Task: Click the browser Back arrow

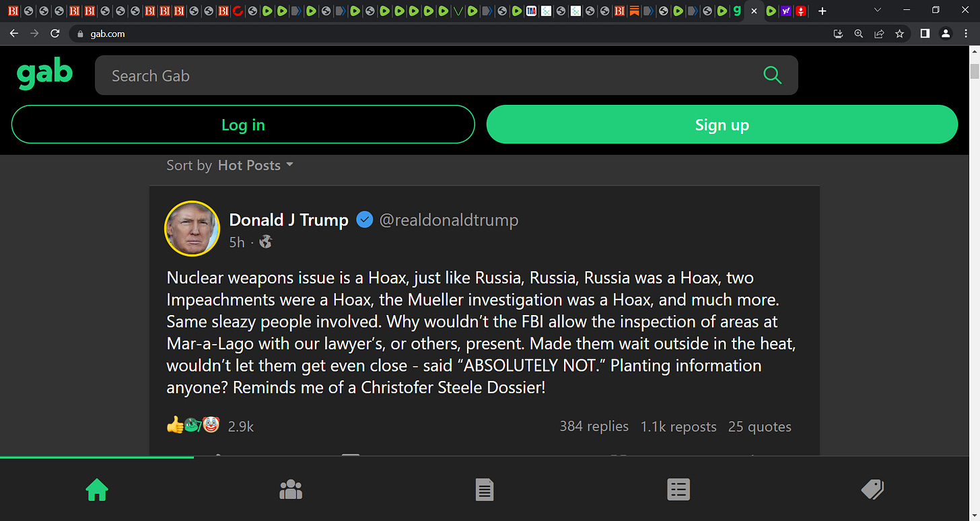Action: pos(14,34)
